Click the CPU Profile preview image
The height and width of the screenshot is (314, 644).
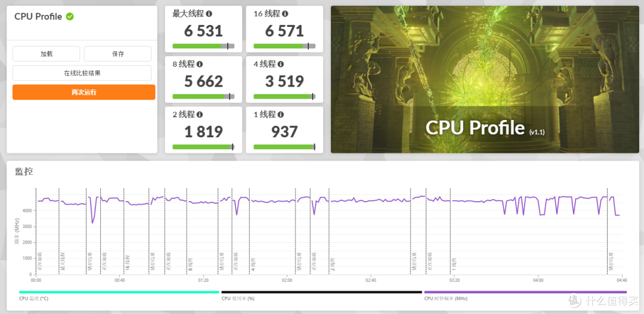click(485, 79)
